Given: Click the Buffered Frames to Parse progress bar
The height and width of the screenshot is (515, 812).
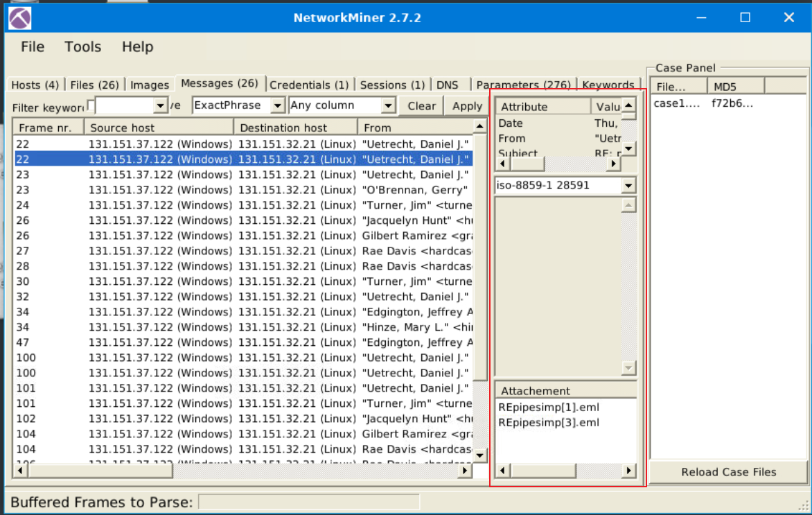Looking at the screenshot, I should [309, 502].
